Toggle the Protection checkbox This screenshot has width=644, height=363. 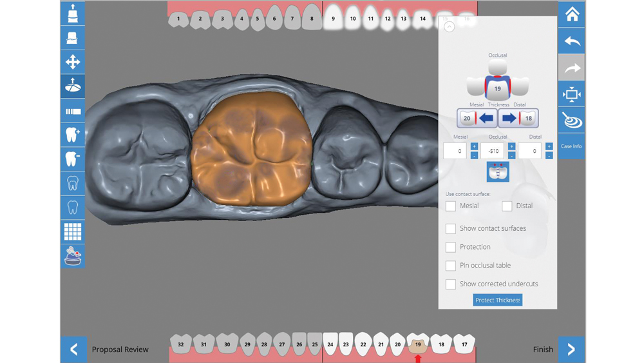pyautogui.click(x=451, y=247)
